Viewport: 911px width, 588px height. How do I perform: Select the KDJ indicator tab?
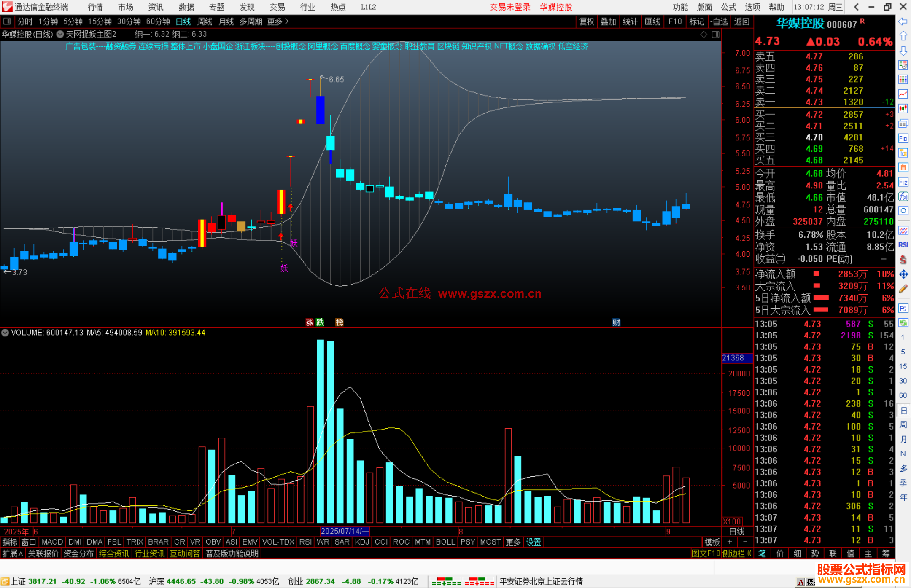(362, 542)
